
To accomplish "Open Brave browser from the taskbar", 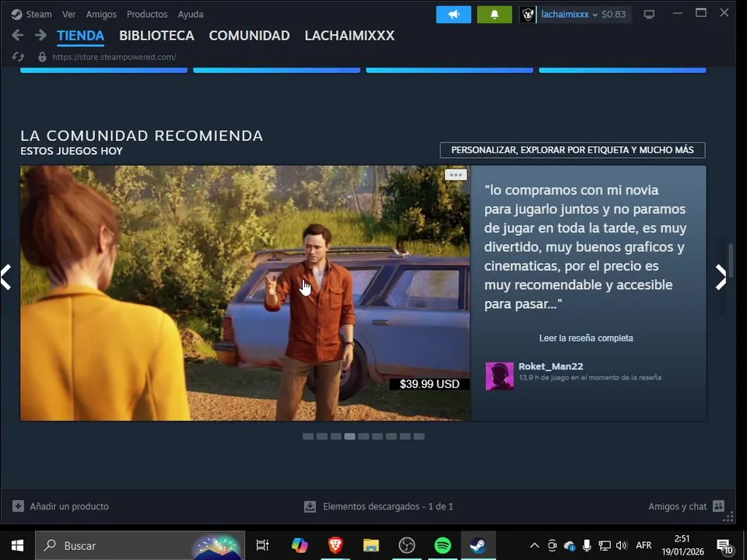I will 335,545.
